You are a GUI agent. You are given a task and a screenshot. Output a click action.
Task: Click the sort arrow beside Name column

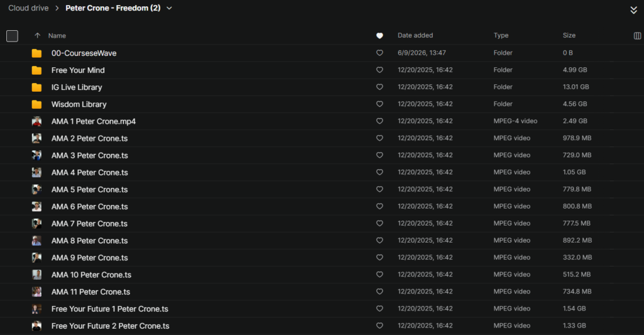click(37, 36)
